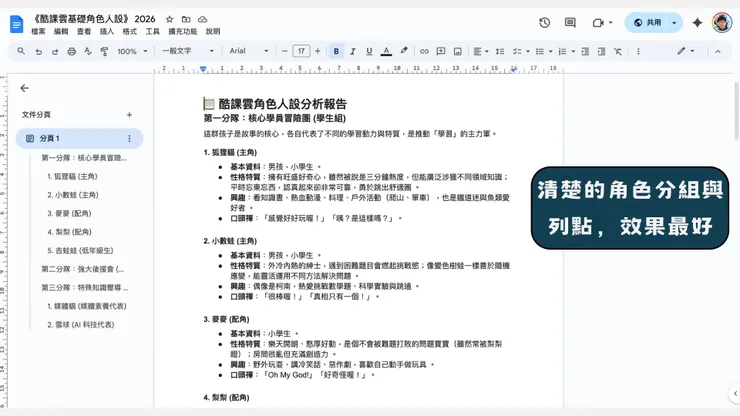Open the side panel arrow at bottom right
The image size is (740, 416).
(x=735, y=393)
